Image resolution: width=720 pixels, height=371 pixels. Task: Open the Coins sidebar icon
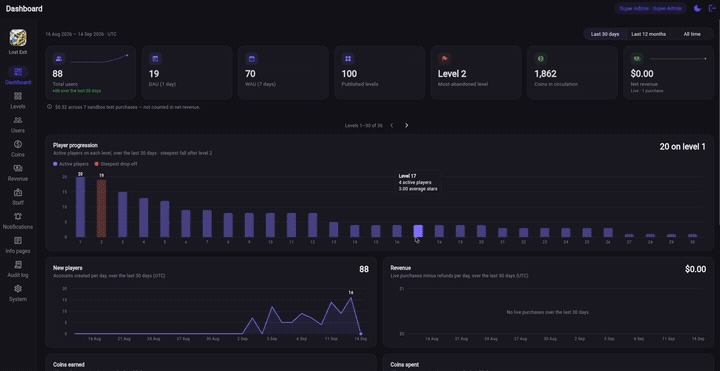[x=18, y=144]
